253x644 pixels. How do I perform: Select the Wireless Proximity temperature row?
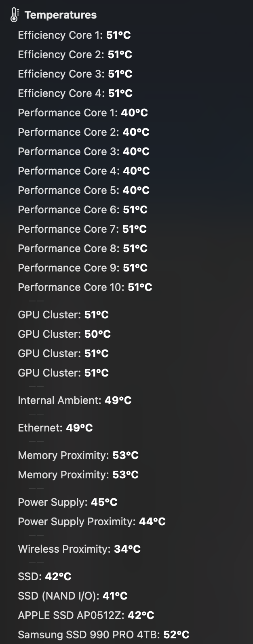point(79,549)
